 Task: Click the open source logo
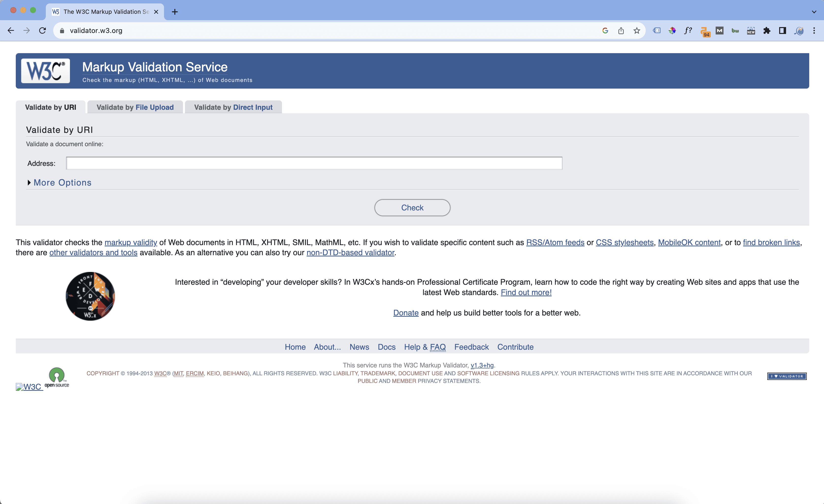pyautogui.click(x=57, y=378)
